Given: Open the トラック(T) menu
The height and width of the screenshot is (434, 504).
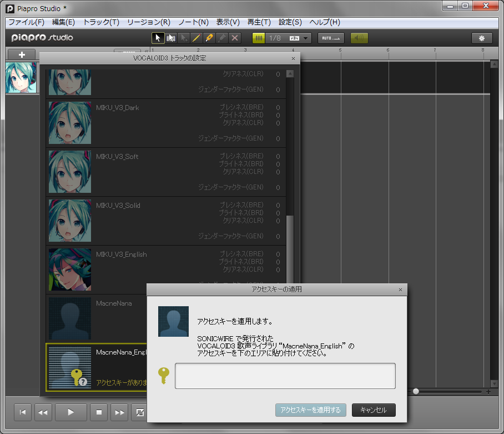Looking at the screenshot, I should point(101,22).
